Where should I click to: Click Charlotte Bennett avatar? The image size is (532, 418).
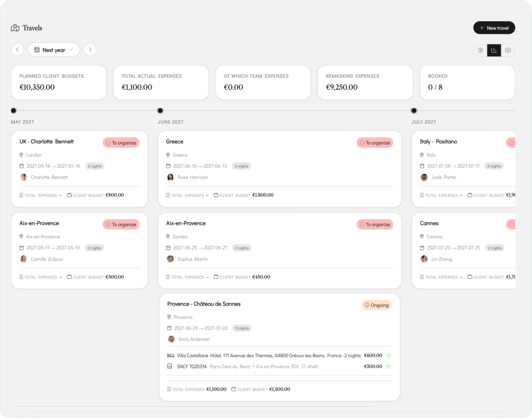click(x=23, y=177)
